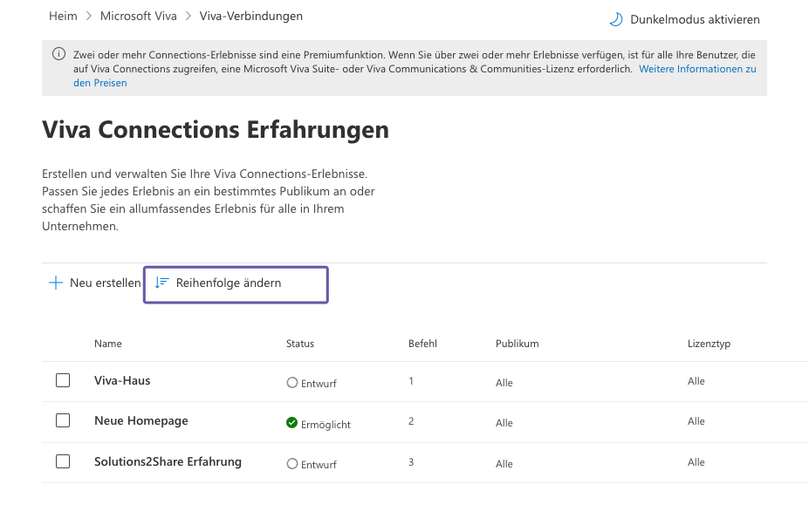Click order number 1 in Viva-Haus row
Image resolution: width=809 pixels, height=532 pixels.
click(411, 381)
